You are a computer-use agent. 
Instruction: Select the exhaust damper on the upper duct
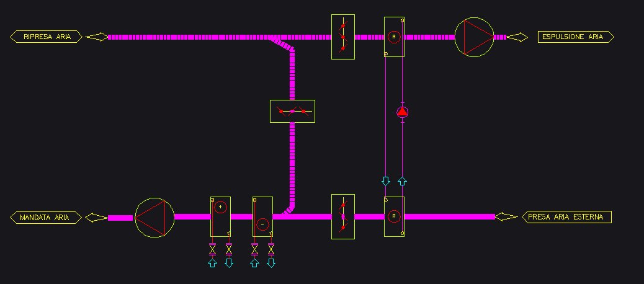click(x=342, y=37)
